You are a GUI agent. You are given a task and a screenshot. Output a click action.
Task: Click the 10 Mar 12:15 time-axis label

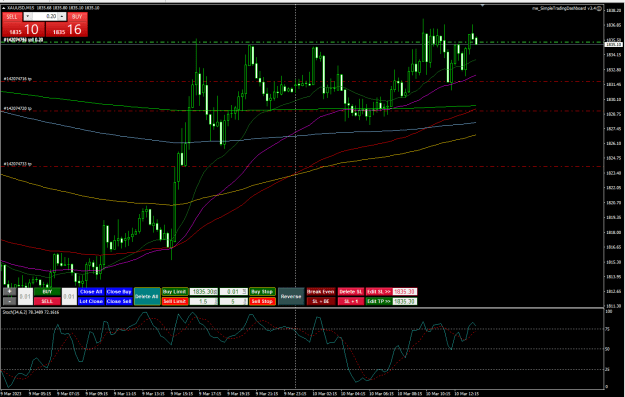pos(467,393)
